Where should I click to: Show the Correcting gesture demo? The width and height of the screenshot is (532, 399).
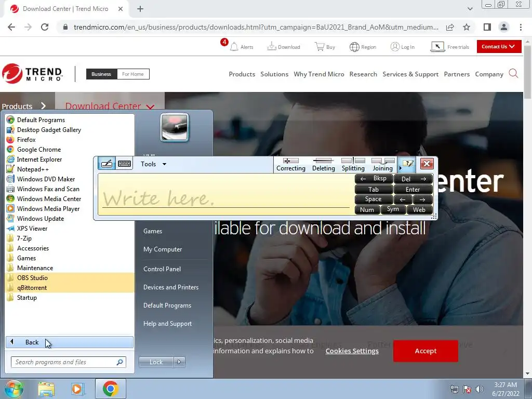point(291,165)
